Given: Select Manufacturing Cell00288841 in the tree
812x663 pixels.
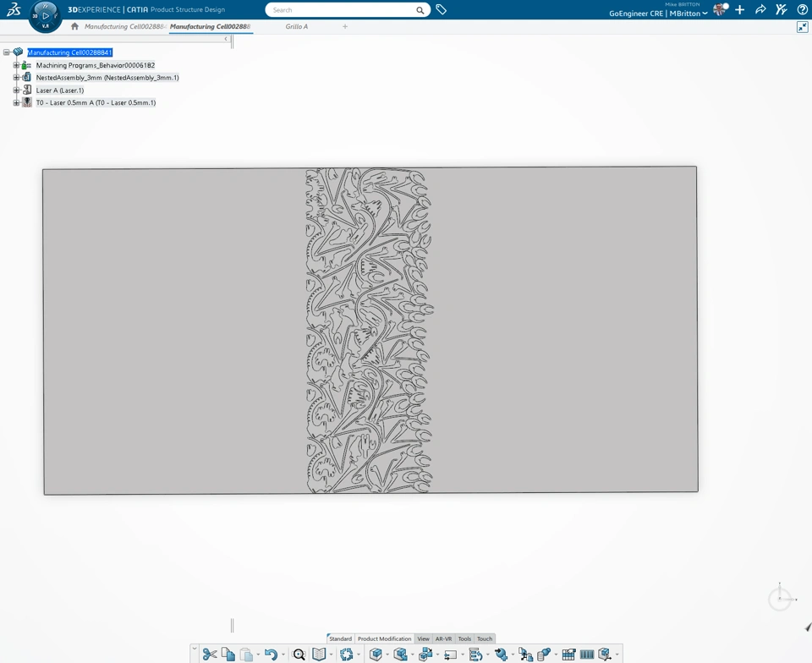Looking at the screenshot, I should [69, 52].
